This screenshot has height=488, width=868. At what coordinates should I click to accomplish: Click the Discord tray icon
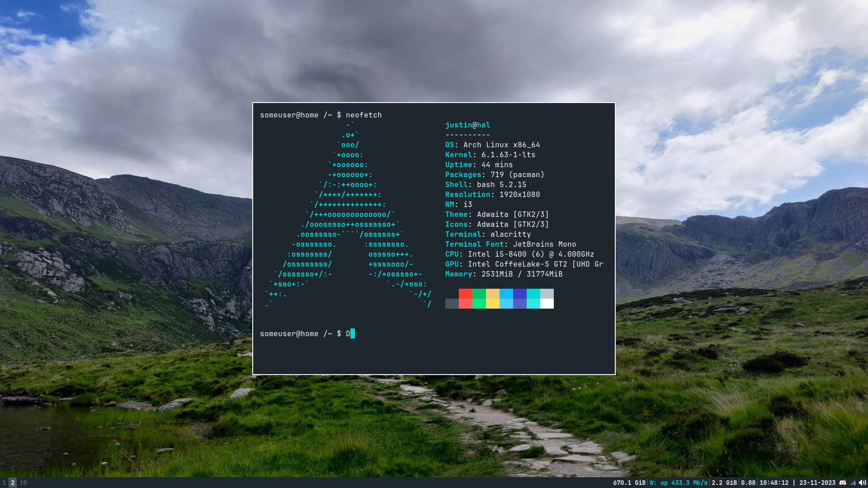843,483
